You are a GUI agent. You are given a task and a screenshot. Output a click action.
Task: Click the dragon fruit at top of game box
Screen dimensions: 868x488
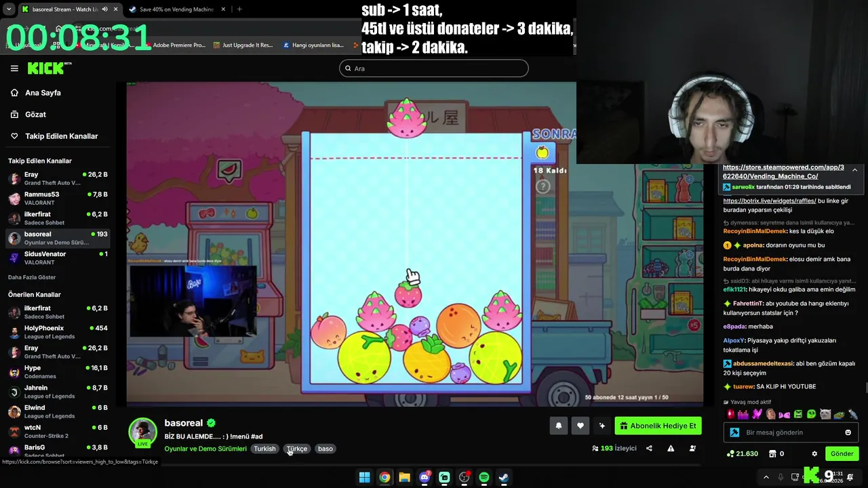coord(406,117)
